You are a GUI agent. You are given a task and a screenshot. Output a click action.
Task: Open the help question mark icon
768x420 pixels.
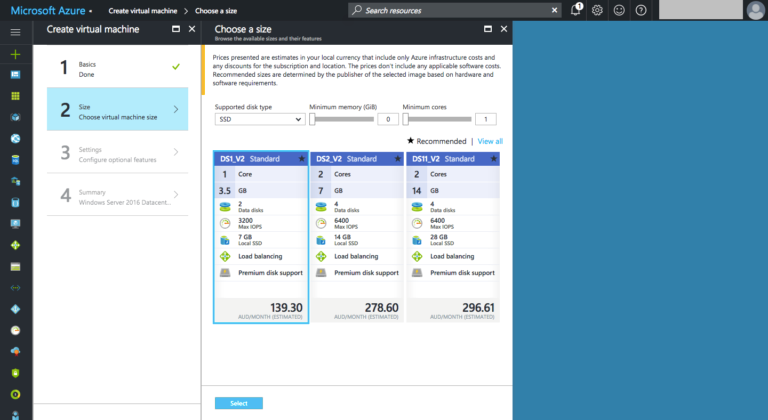[x=641, y=10]
